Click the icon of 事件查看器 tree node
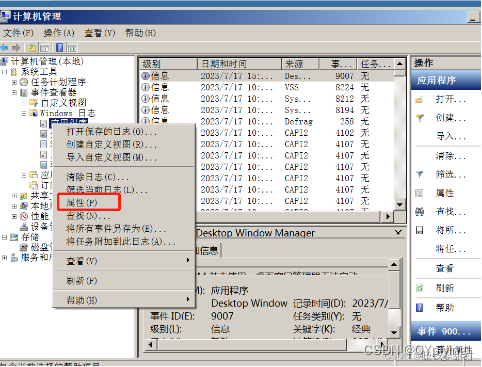482x367 pixels. point(24,92)
